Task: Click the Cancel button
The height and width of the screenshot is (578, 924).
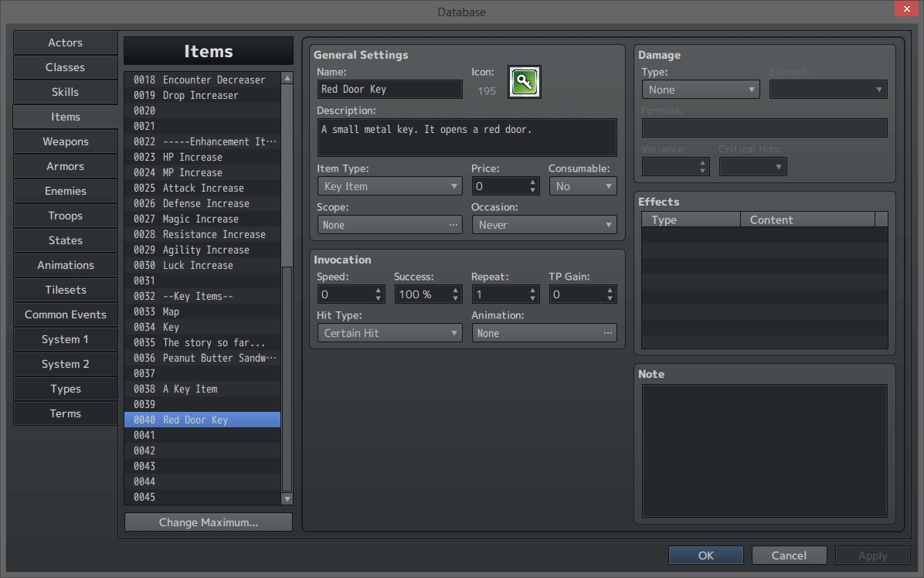Action: tap(789, 556)
